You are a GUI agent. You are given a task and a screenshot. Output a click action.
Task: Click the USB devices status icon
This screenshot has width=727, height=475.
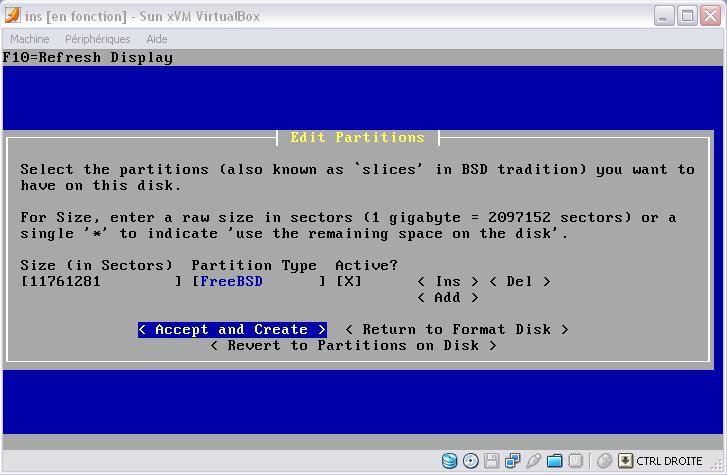533,461
